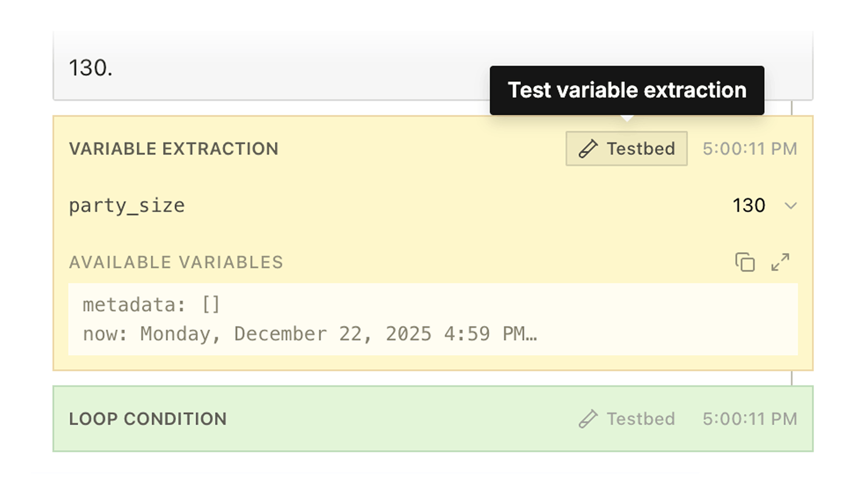
Task: Dismiss the Test variable extraction tooltip
Action: pyautogui.click(x=627, y=89)
